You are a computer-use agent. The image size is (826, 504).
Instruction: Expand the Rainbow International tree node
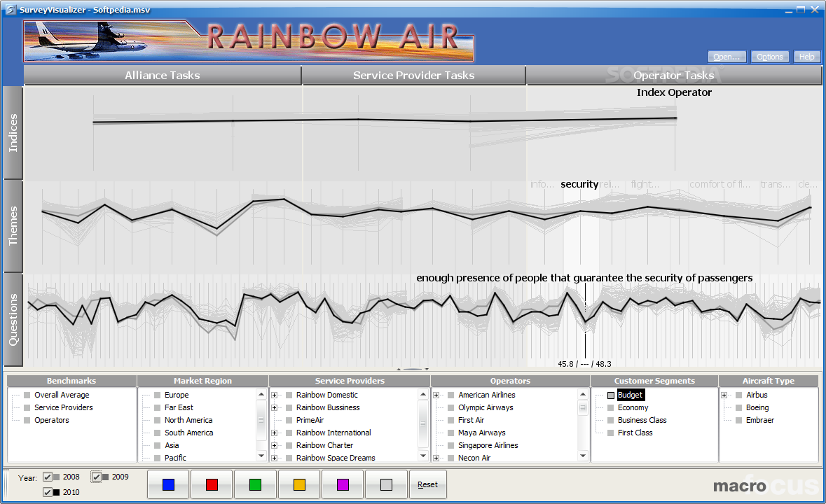click(x=274, y=433)
